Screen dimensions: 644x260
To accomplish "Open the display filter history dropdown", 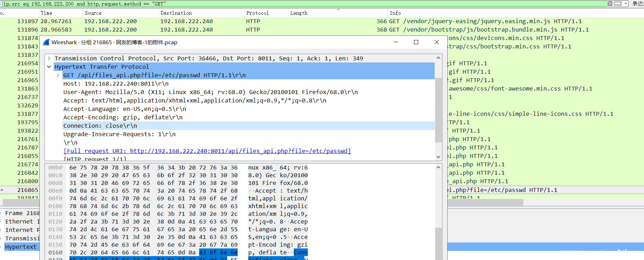I will pyautogui.click(x=626, y=4).
